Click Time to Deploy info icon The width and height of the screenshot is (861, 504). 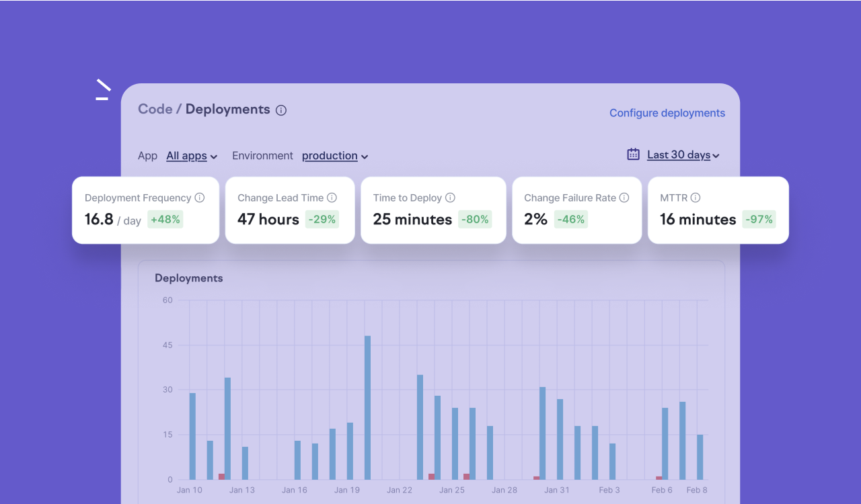pyautogui.click(x=450, y=198)
